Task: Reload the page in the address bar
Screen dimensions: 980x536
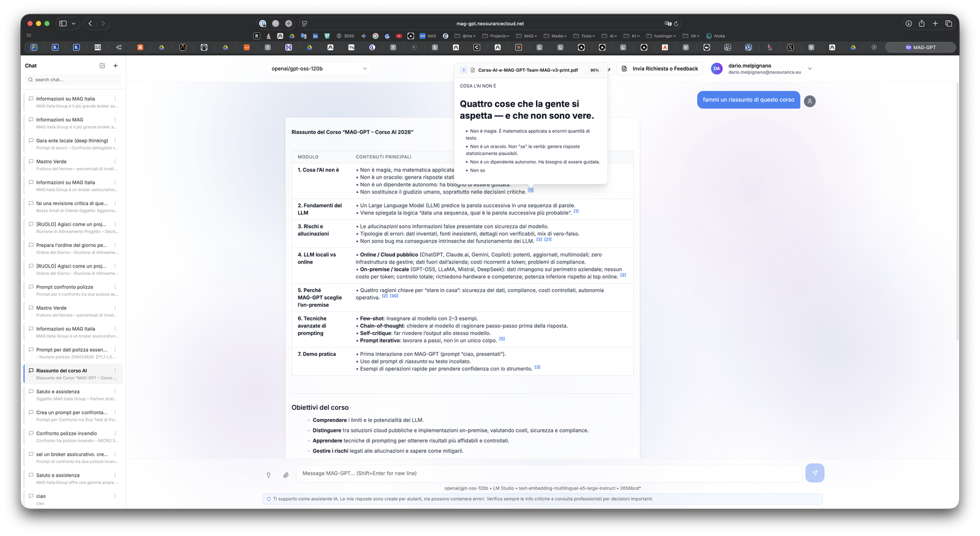Action: click(676, 24)
